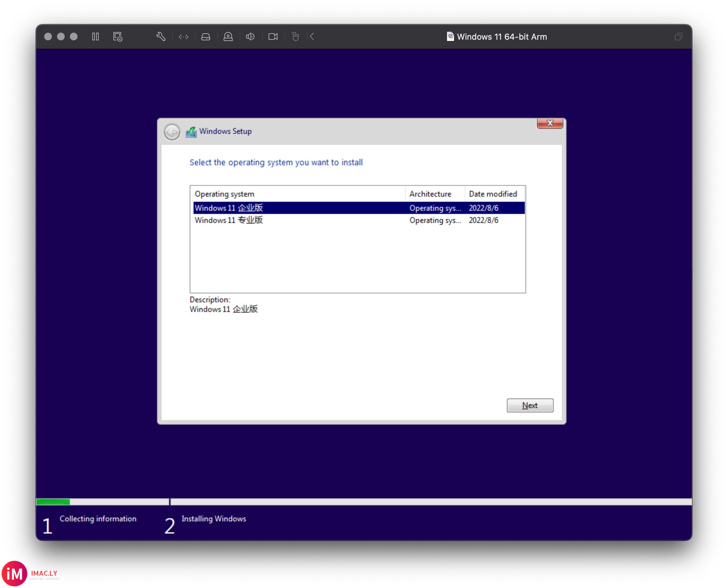Click the back arrow in Windows Setup

[172, 132]
